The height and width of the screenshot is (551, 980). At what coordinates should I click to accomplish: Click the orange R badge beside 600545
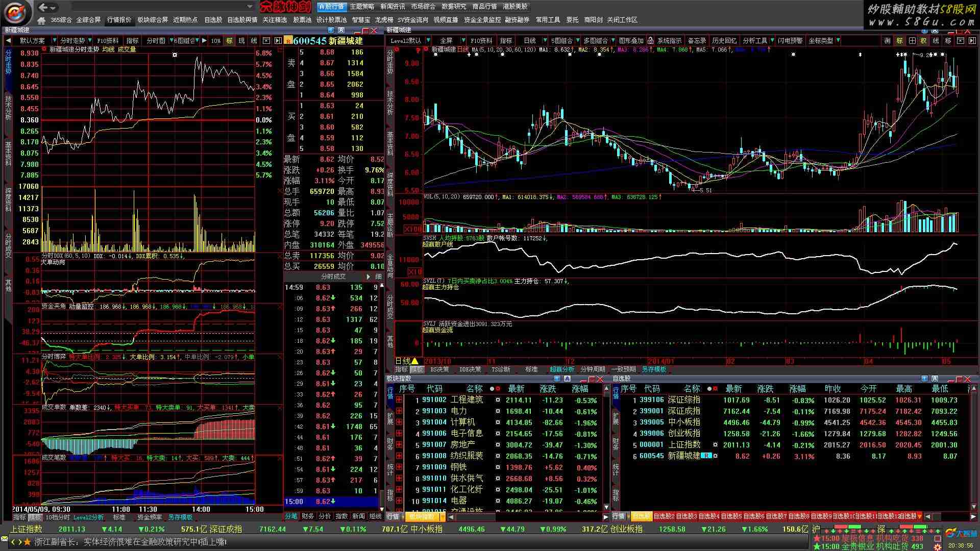(x=288, y=41)
